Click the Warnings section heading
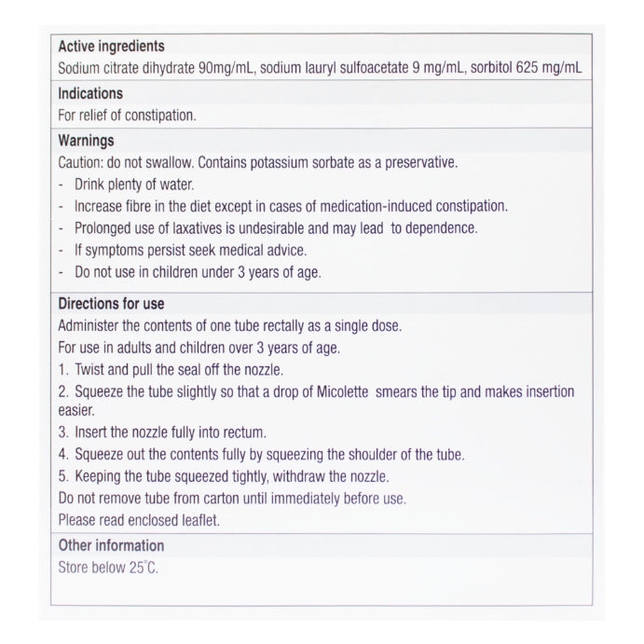The image size is (644, 644). point(86,141)
